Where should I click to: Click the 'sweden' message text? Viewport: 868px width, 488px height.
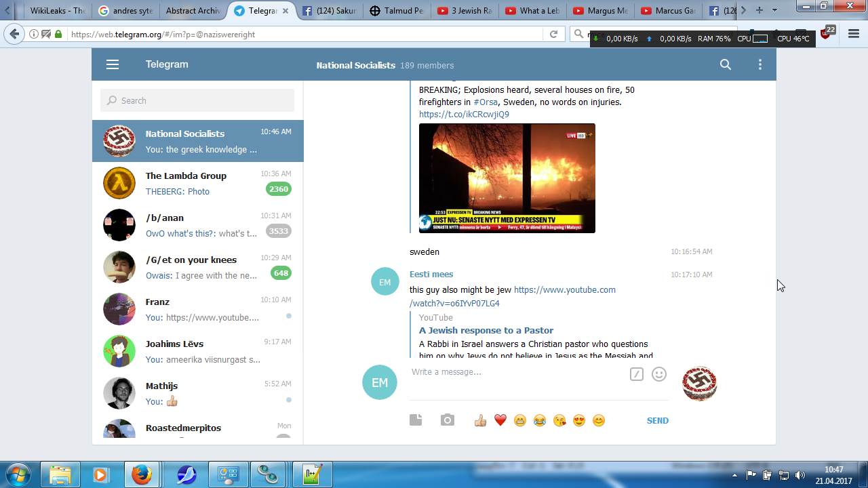coord(425,251)
